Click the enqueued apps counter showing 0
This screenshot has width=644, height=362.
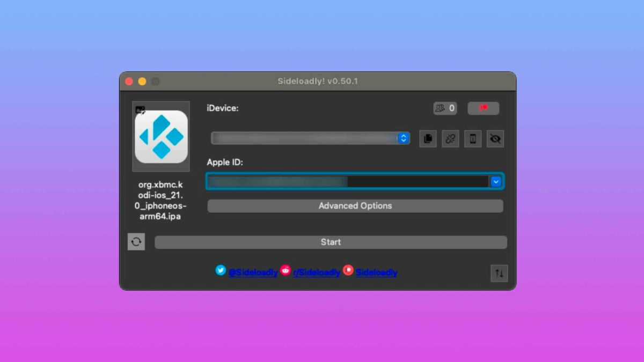point(445,108)
